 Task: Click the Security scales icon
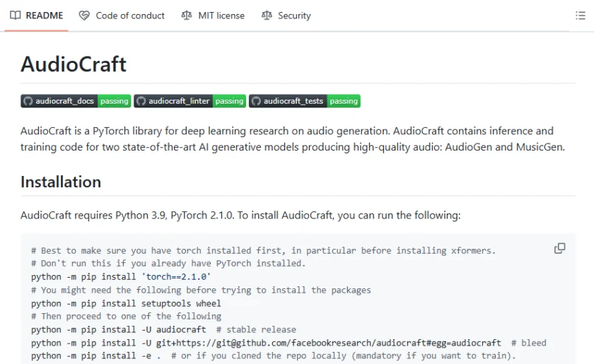point(267,16)
